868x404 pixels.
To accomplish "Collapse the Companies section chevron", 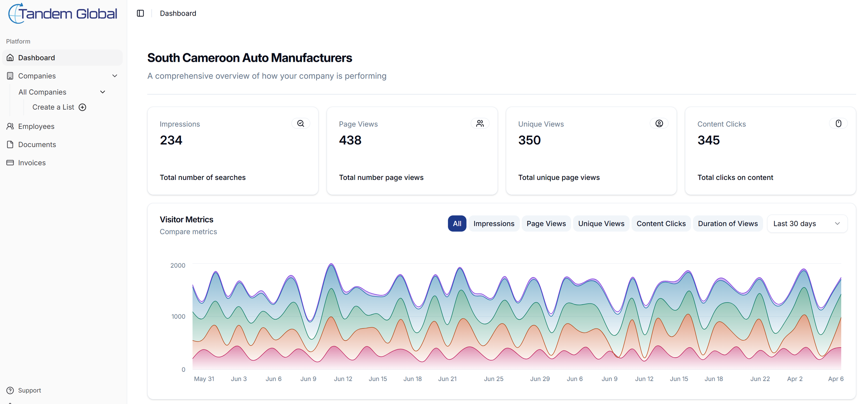I will point(115,76).
